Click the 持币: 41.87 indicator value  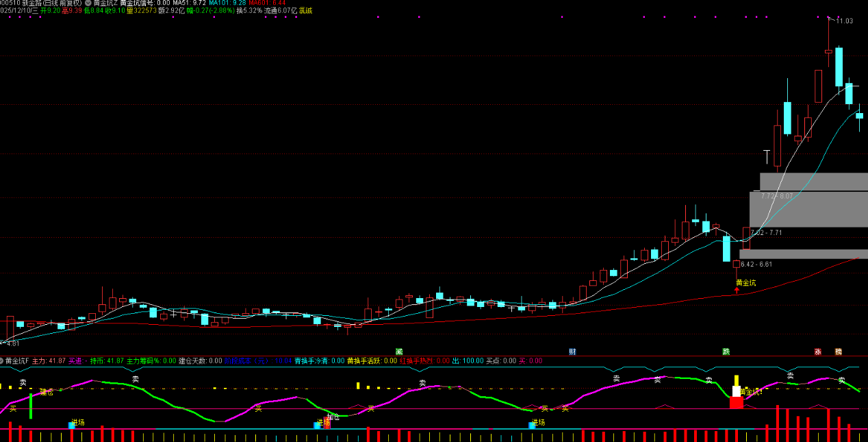107,360
